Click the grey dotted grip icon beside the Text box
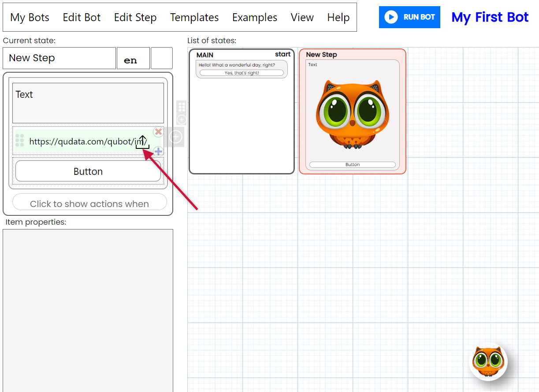The width and height of the screenshot is (539, 392). point(182,107)
